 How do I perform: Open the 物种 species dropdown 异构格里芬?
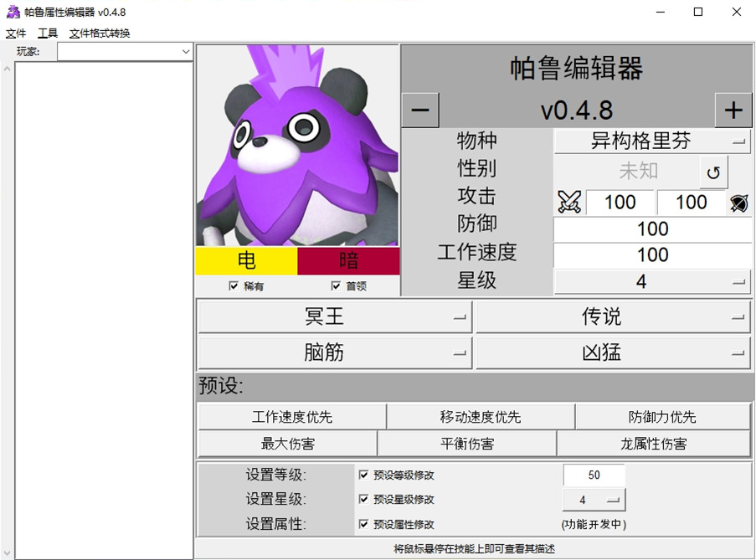652,141
